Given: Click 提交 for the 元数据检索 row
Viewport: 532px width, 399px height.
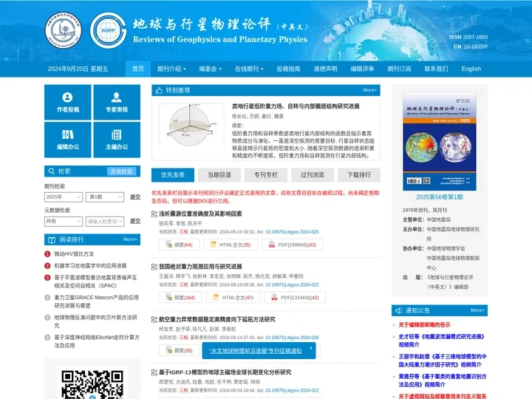Looking at the screenshot, I should [135, 221].
